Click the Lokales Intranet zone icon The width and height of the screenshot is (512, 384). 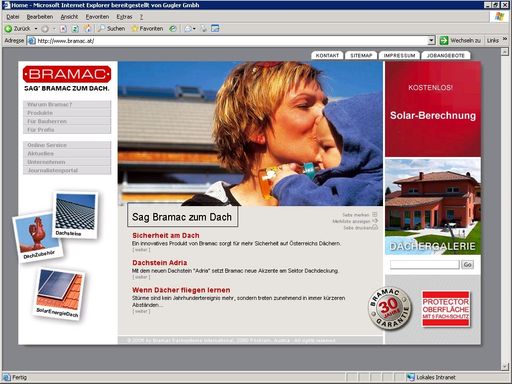coord(410,377)
